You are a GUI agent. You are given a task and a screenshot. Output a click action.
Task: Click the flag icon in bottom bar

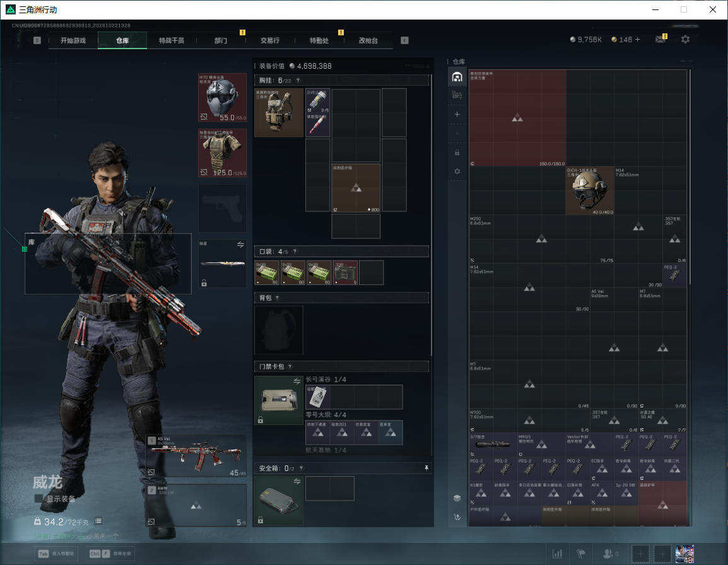tap(581, 554)
